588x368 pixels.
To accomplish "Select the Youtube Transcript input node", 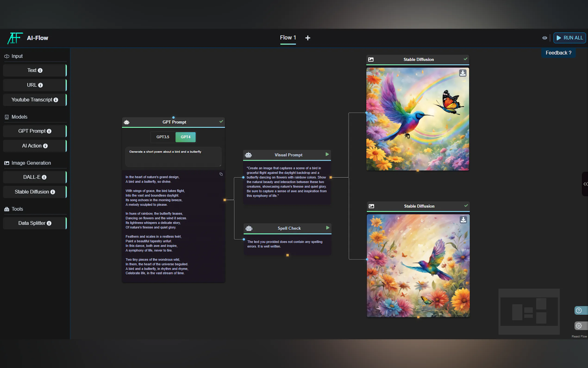I will [x=32, y=100].
